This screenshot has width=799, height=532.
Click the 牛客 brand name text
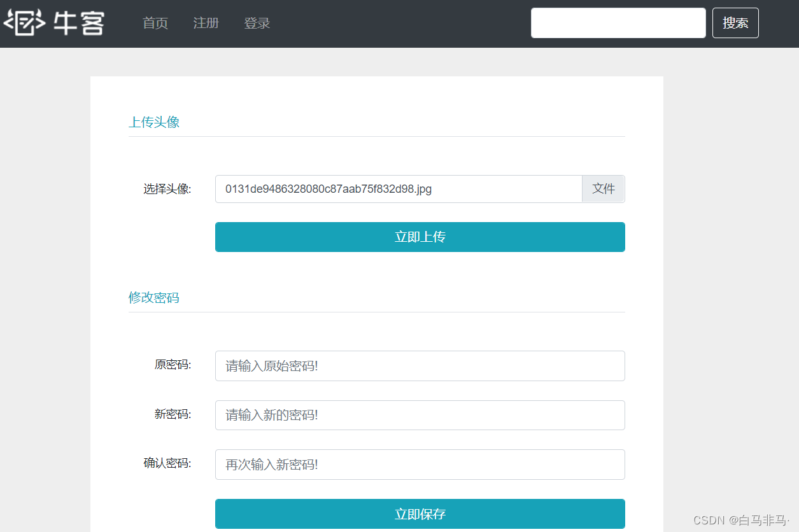[79, 23]
